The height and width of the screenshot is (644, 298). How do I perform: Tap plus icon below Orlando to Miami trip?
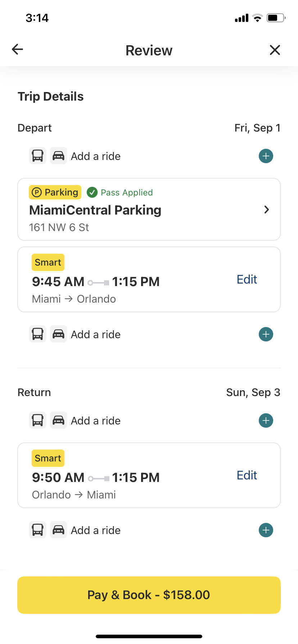pyautogui.click(x=266, y=530)
